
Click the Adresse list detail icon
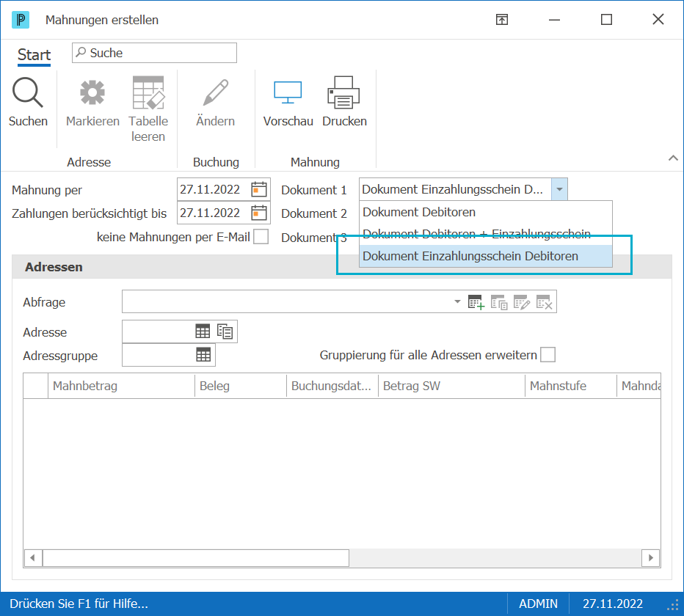coord(225,331)
